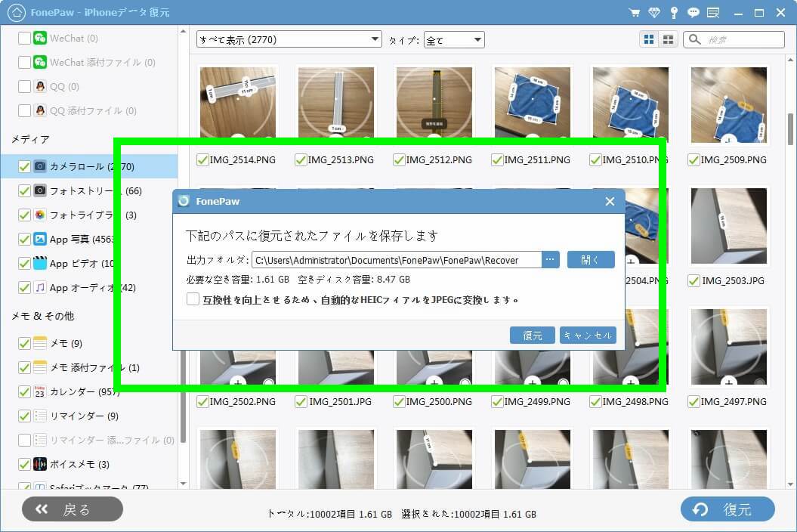Click the IMG_2500.PNG file name

point(439,402)
